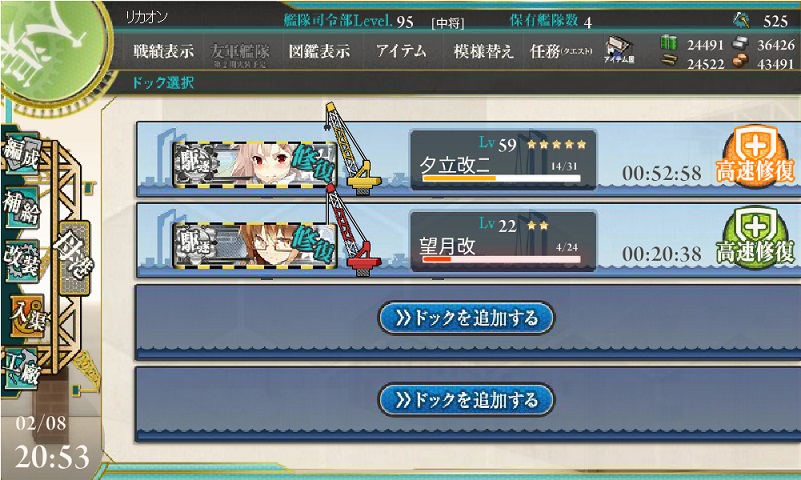This screenshot has width=801, height=480.
Task: Click the 母港 home port circle emblem
Action: 51,51
